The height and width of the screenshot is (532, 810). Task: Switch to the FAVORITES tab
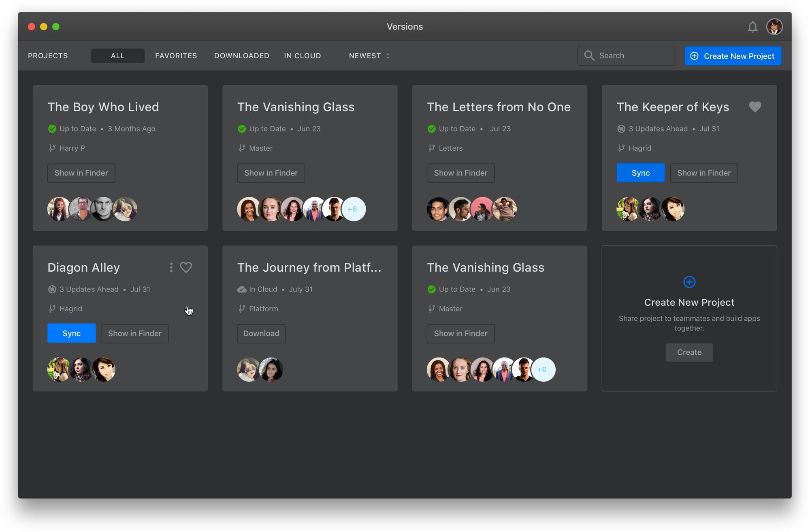pos(176,56)
